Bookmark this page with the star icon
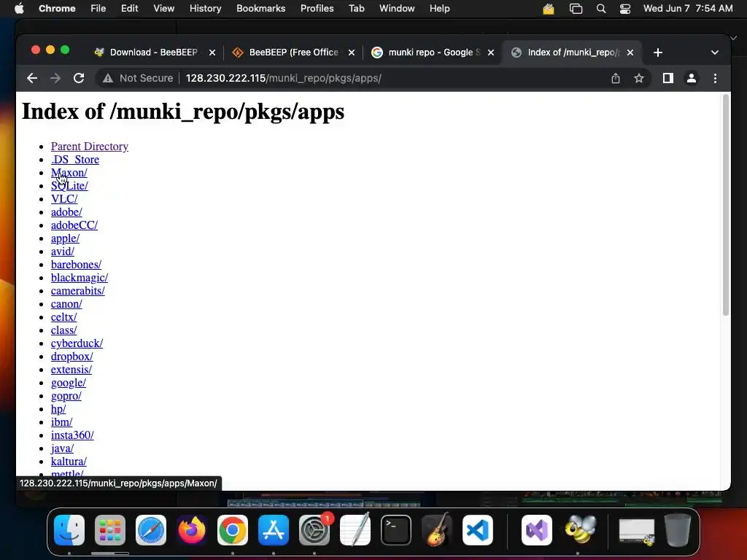The width and height of the screenshot is (747, 560). click(x=639, y=78)
